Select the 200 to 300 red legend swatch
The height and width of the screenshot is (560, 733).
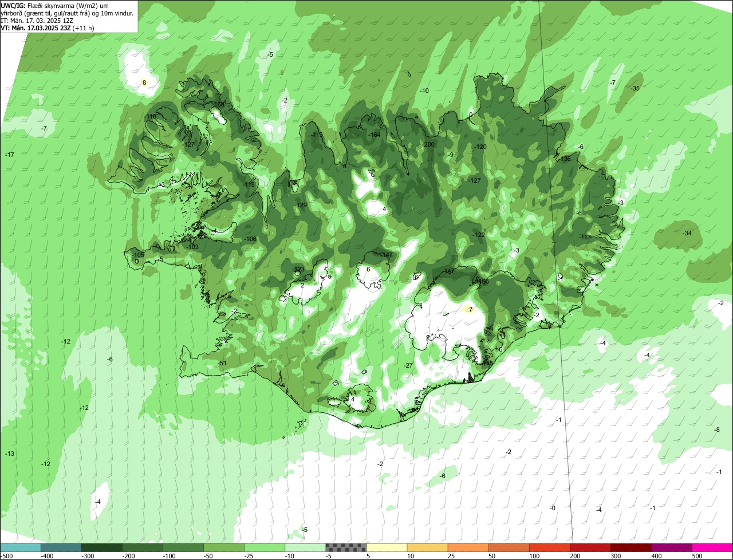click(x=590, y=547)
